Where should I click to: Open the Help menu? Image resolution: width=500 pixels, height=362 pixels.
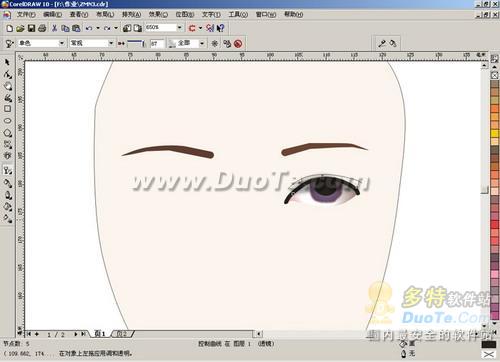(x=293, y=14)
